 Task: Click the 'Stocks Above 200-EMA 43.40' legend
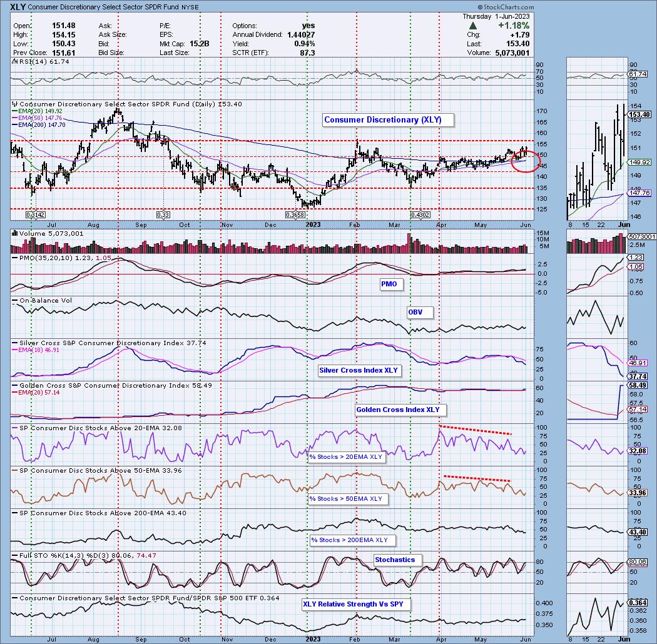(99, 513)
